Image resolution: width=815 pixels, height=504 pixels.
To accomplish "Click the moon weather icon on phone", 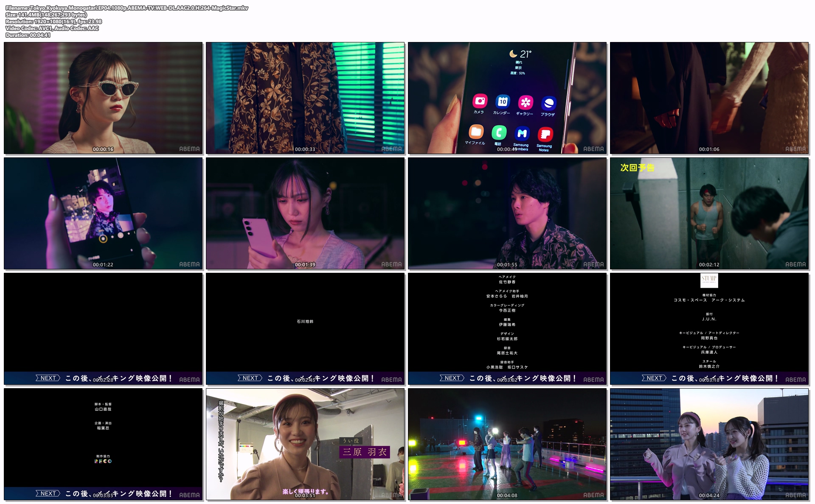I will (x=513, y=53).
